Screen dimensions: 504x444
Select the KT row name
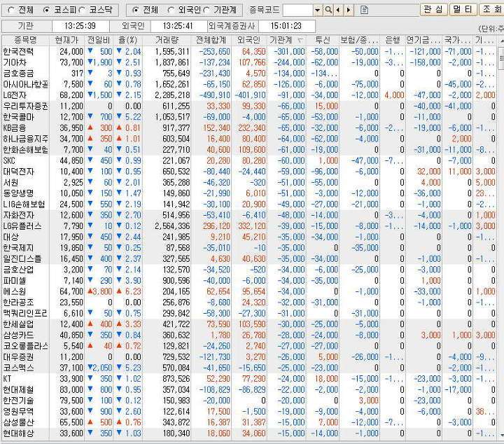click(7, 379)
